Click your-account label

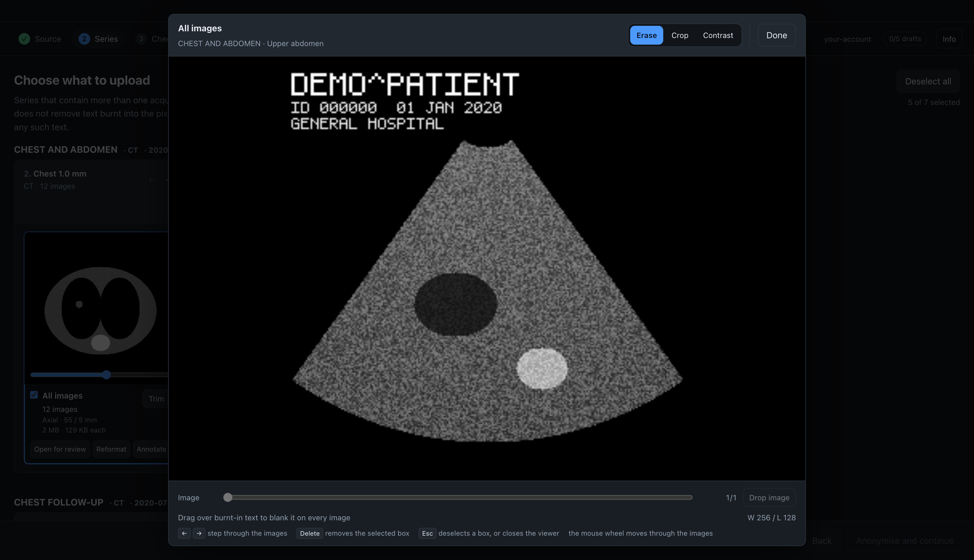coord(847,39)
